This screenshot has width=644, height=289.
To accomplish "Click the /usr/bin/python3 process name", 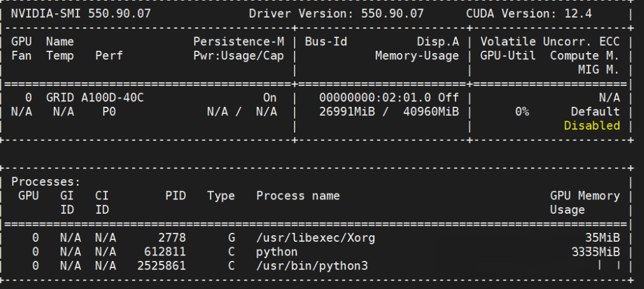I will point(312,266).
